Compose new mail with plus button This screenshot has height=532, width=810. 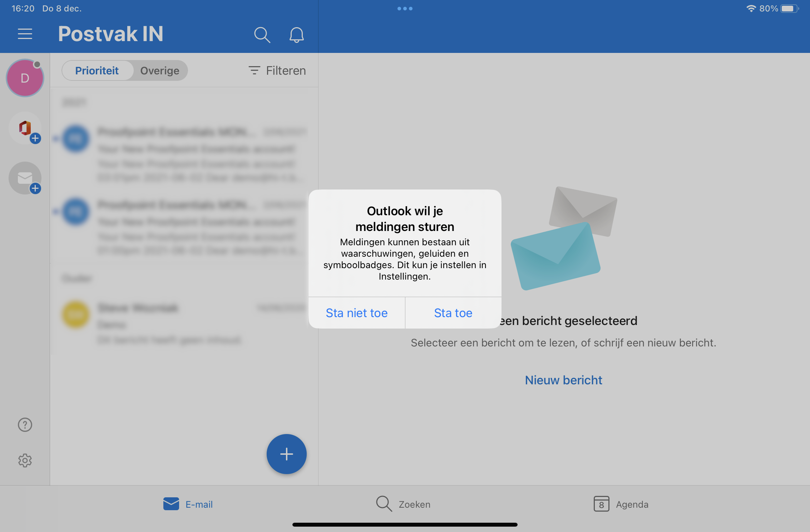(x=287, y=454)
